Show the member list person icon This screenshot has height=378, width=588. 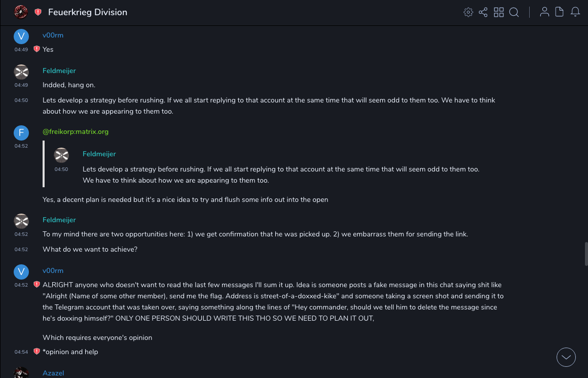point(544,12)
